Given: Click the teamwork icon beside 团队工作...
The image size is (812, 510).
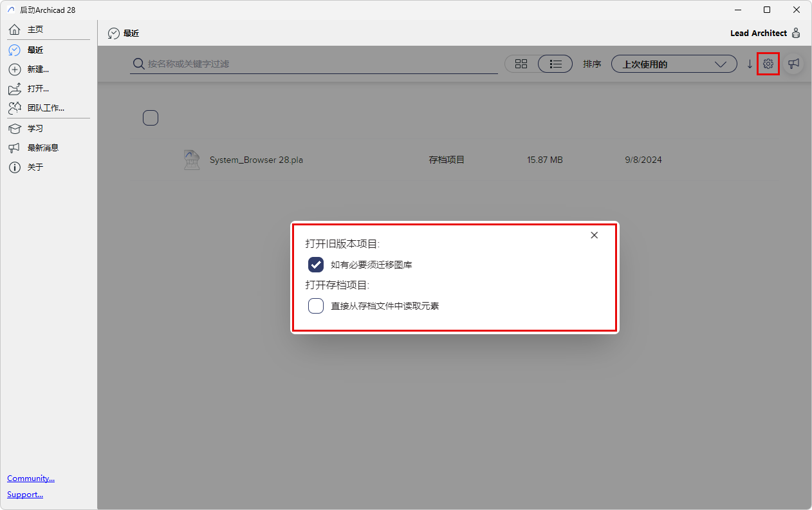Looking at the screenshot, I should pyautogui.click(x=15, y=108).
